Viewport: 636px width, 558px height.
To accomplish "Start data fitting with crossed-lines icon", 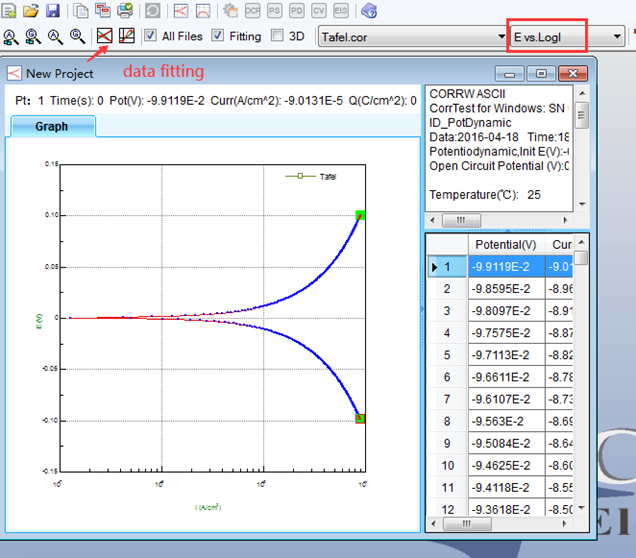I will click(105, 36).
